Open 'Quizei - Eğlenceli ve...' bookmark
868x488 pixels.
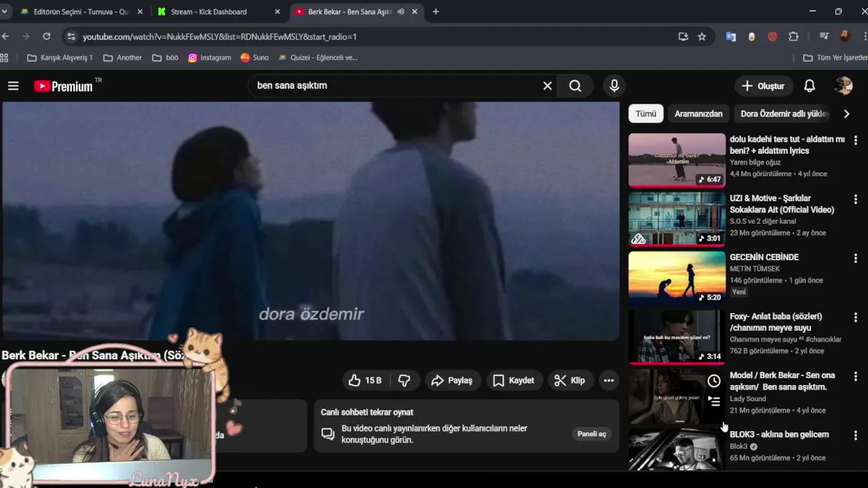[x=317, y=58]
